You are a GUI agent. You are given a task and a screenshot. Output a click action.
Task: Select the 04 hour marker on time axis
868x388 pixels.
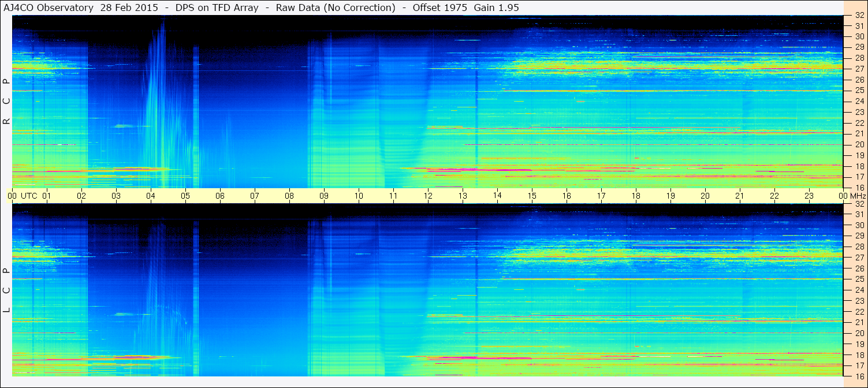pos(151,196)
